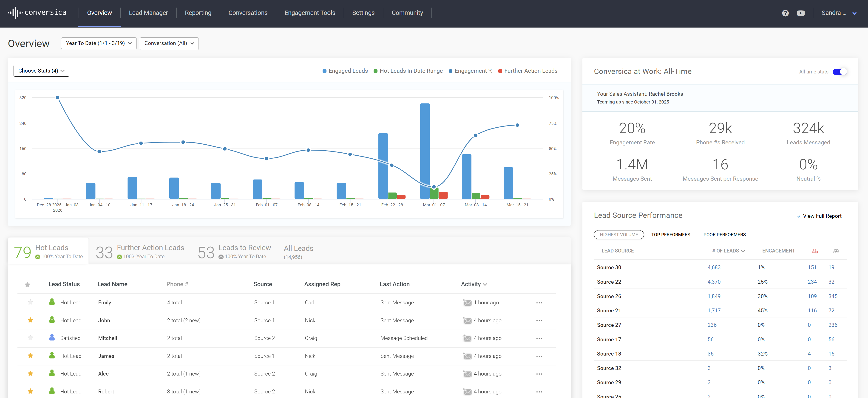Go to the Lead Manager menu
Image resolution: width=868 pixels, height=398 pixels.
[148, 13]
